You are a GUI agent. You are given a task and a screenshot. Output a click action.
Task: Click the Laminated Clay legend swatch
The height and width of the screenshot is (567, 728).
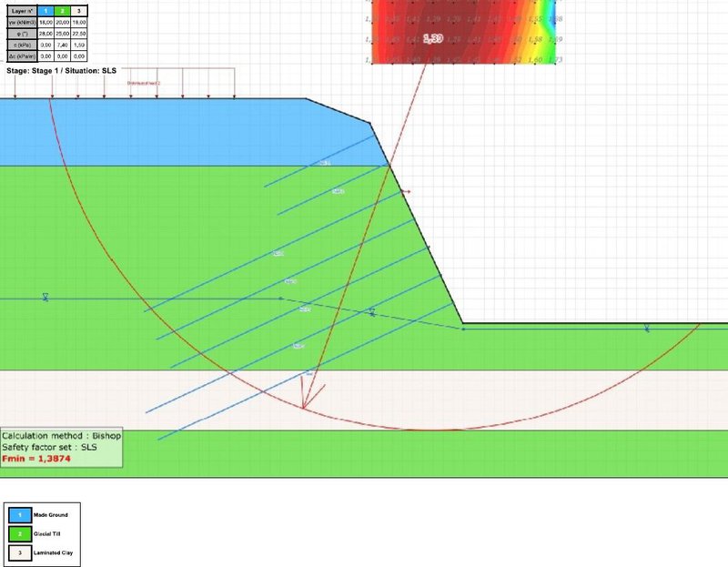pos(19,553)
